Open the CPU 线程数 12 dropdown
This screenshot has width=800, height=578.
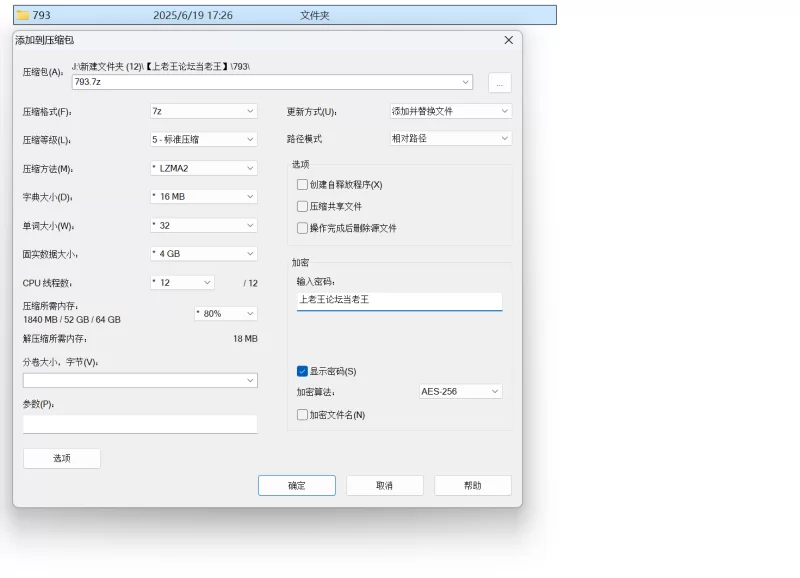click(182, 283)
